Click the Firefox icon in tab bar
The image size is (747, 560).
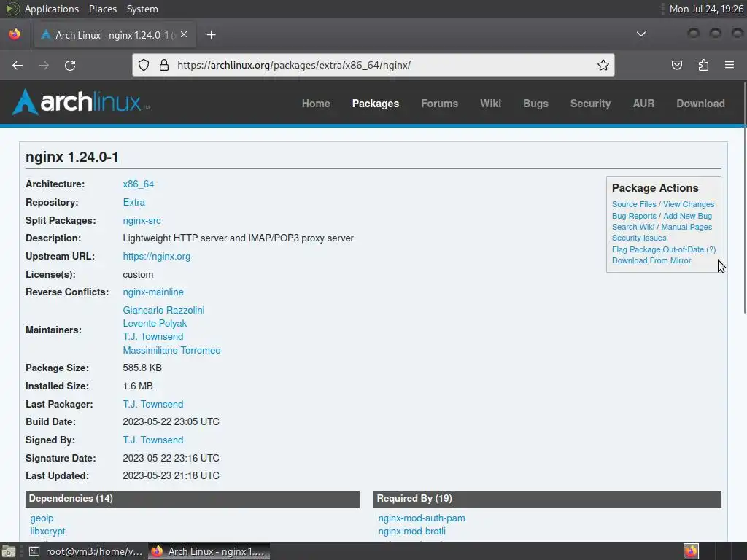pos(15,34)
